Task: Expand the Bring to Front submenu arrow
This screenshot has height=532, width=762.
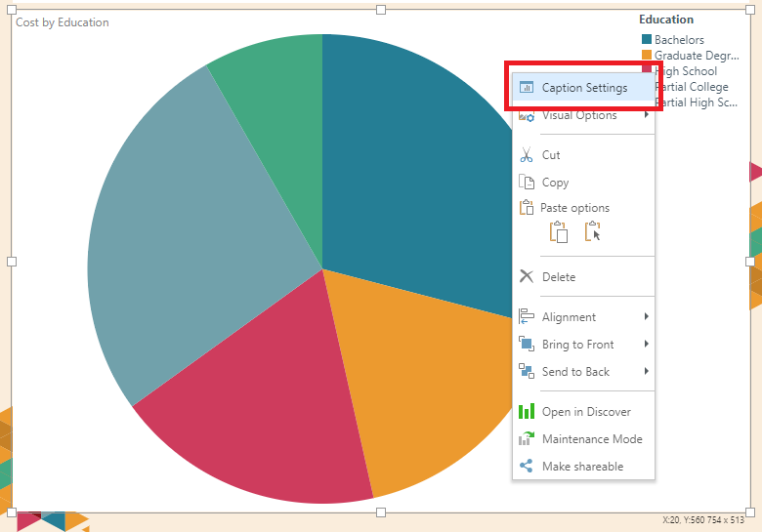Action: pyautogui.click(x=647, y=345)
